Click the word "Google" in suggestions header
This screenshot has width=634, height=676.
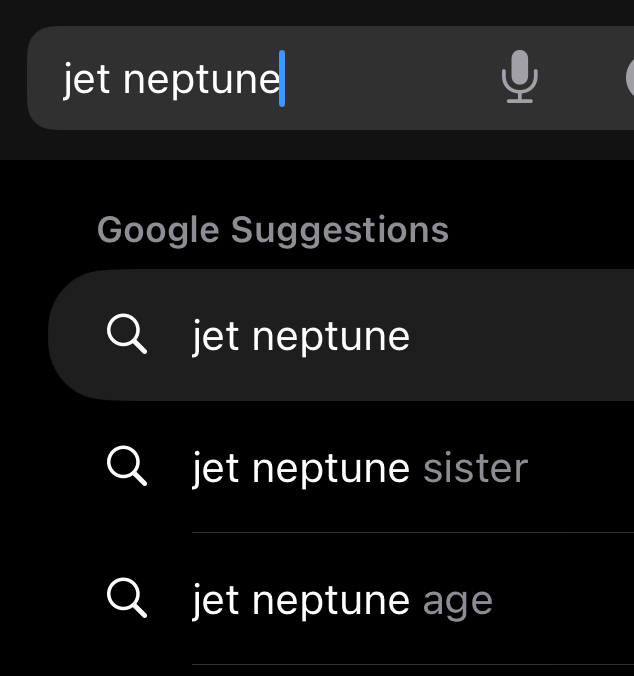(158, 231)
